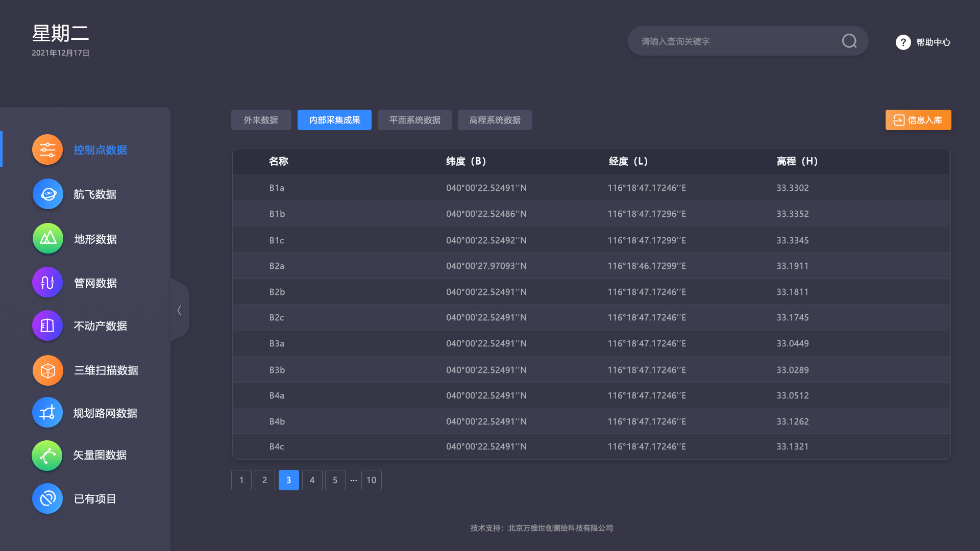Click the 不动产数据 building icon
Screen dimensions: 980x551
pos(47,325)
